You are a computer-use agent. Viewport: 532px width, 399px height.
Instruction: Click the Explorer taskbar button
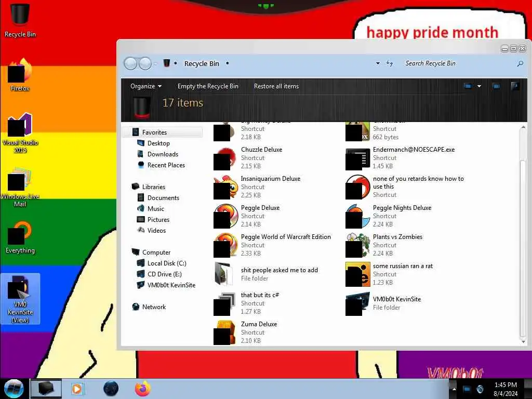point(46,389)
